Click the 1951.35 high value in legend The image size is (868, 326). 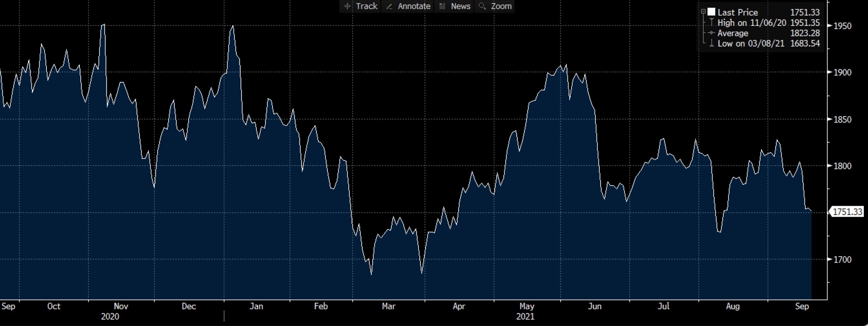[805, 23]
